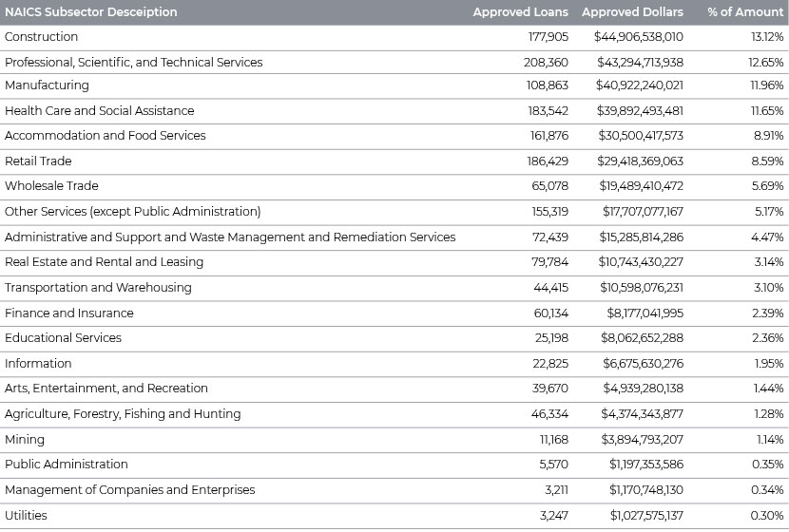Select the Utilities row at bottom
The image size is (789, 532).
coord(394,516)
